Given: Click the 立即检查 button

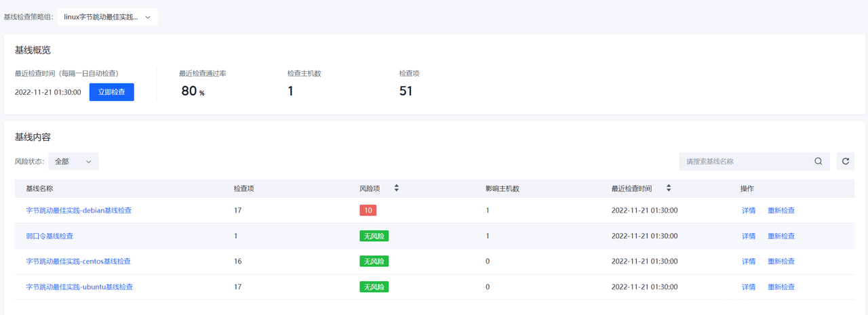Looking at the screenshot, I should pos(111,92).
